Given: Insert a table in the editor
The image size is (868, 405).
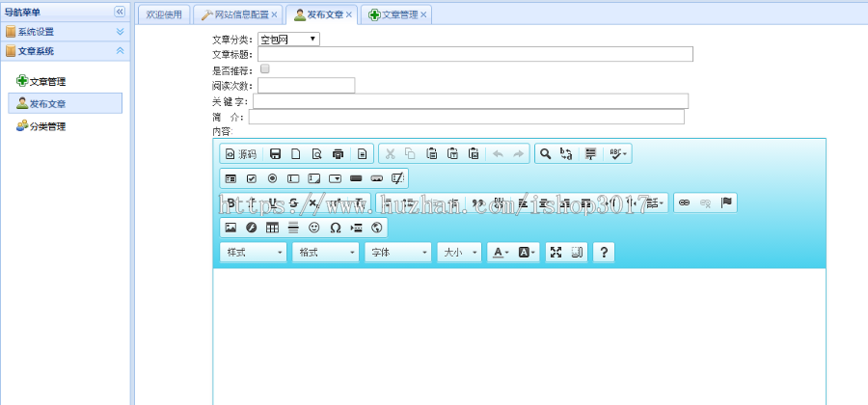Looking at the screenshot, I should (x=272, y=228).
